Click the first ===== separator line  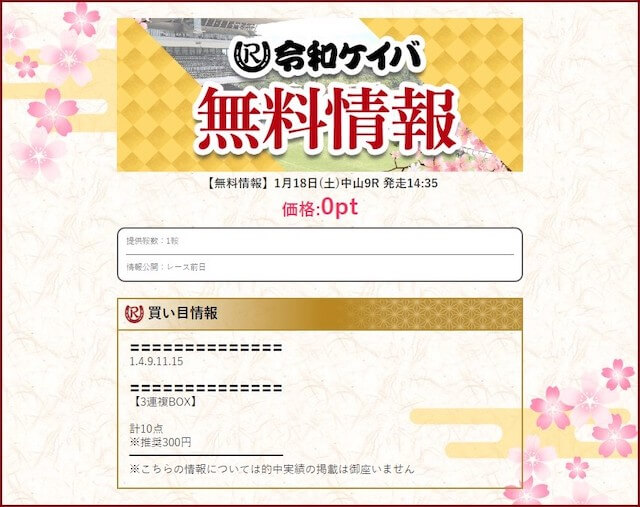pyautogui.click(x=206, y=348)
